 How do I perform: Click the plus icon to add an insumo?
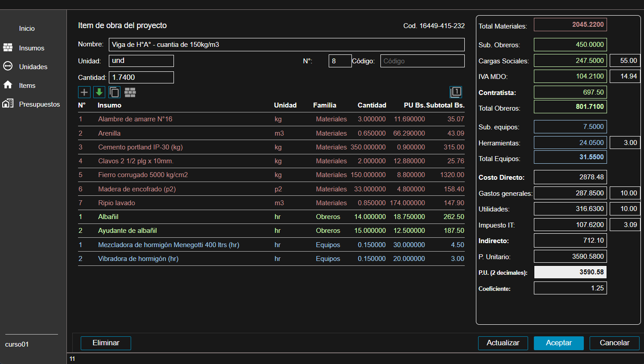[x=84, y=92]
